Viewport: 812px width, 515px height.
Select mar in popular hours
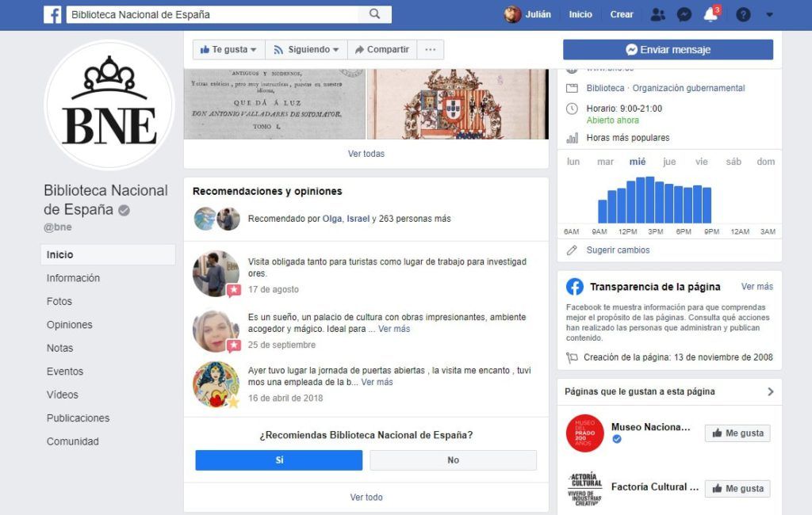pos(605,162)
